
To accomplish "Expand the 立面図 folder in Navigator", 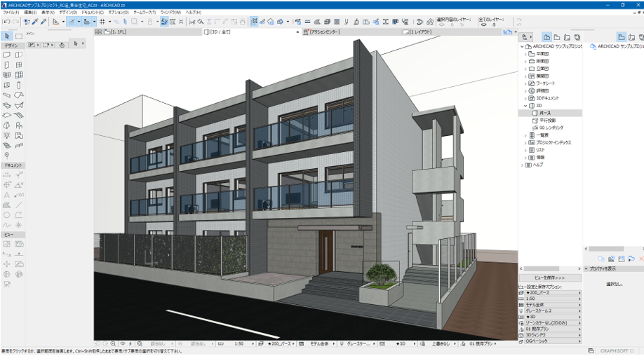I will tap(525, 69).
